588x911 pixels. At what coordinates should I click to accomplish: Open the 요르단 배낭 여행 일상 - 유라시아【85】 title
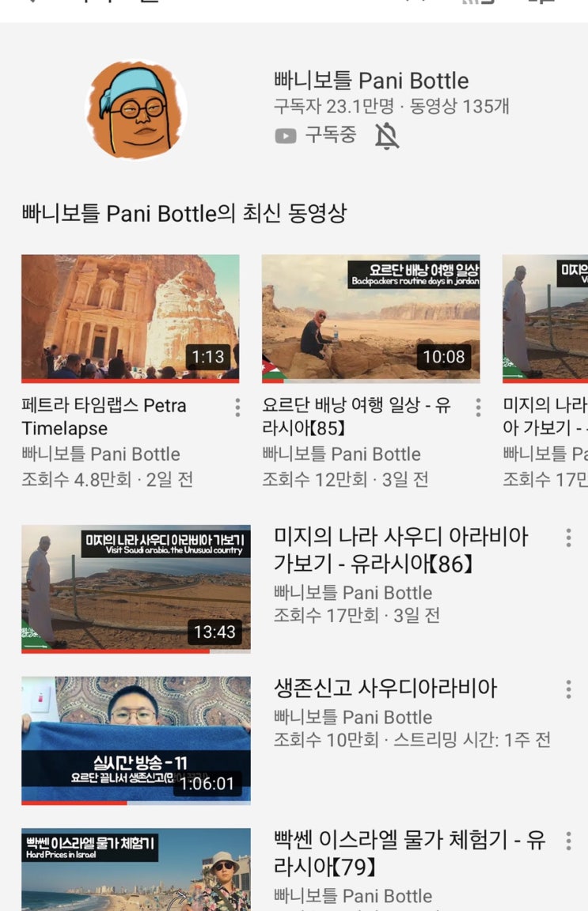(356, 416)
